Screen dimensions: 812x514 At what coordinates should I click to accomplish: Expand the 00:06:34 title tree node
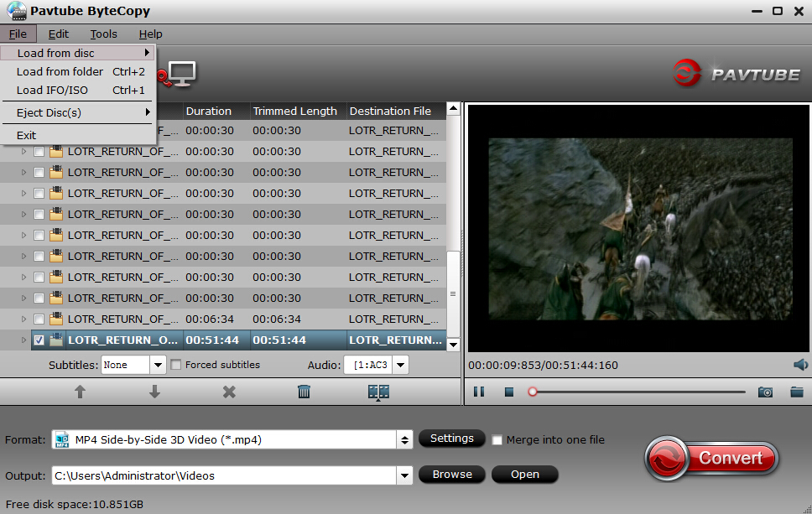[23, 319]
